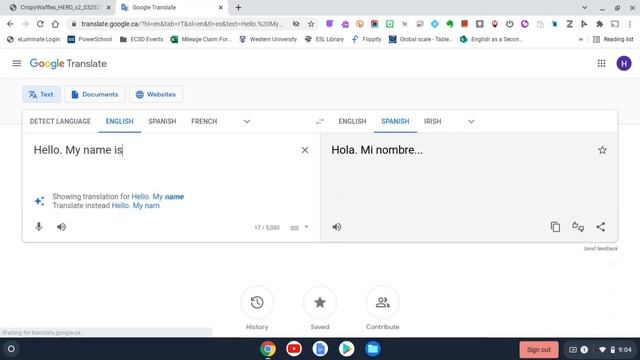
Task: Select English as target language
Action: [x=352, y=121]
